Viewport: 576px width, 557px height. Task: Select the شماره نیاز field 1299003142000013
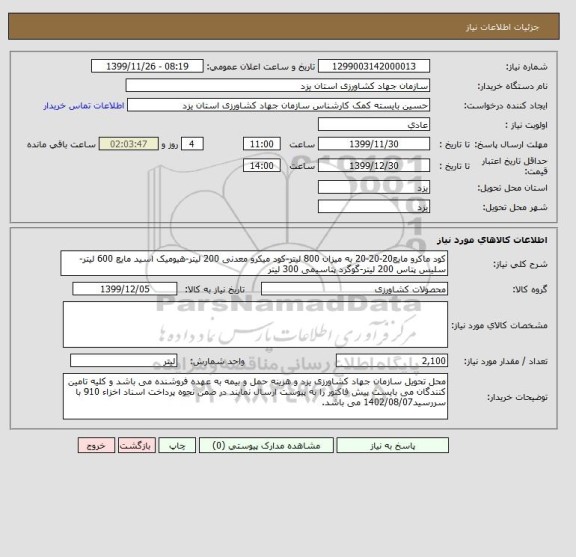pos(374,66)
